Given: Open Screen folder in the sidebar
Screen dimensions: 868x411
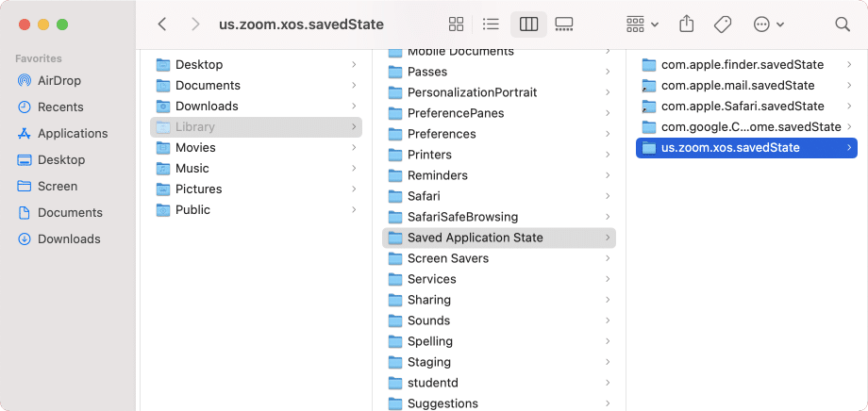Looking at the screenshot, I should pos(57,187).
